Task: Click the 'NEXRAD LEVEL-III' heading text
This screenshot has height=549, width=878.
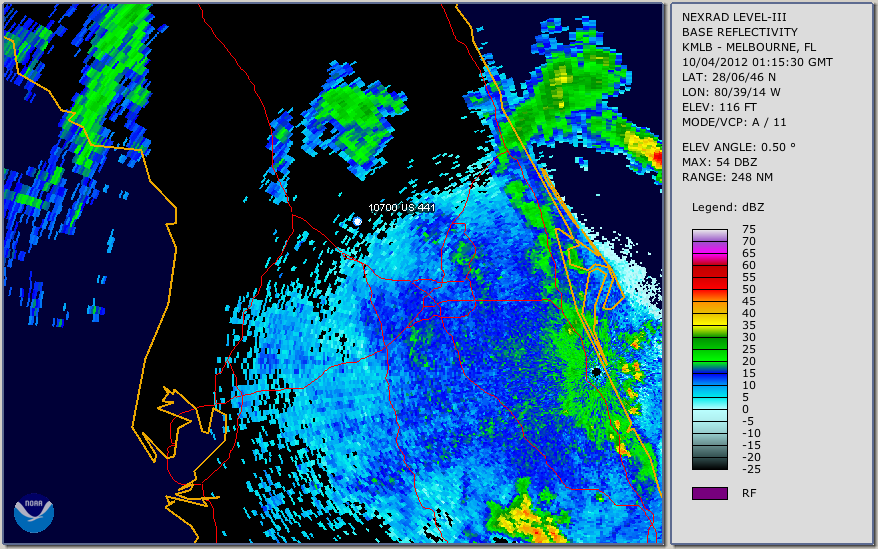Action: click(x=734, y=17)
